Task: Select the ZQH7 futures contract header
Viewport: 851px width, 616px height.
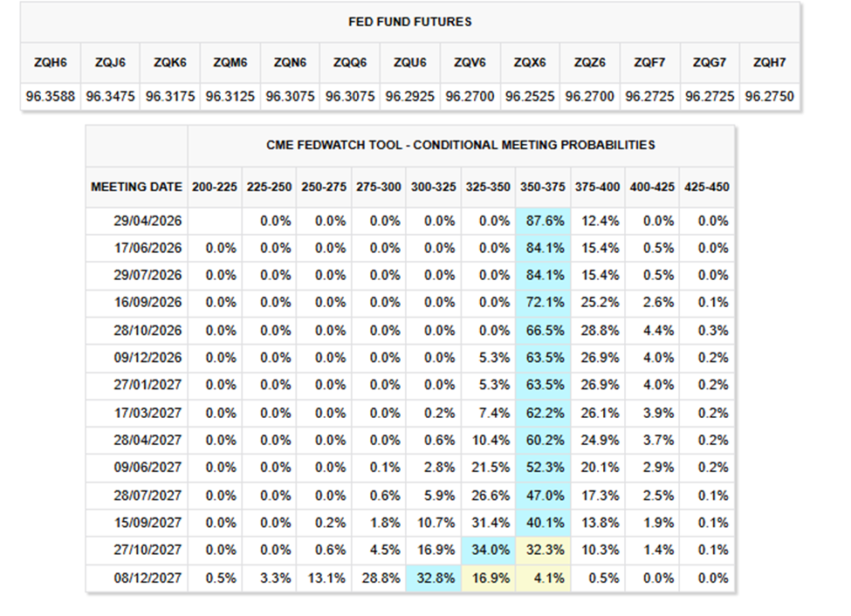Action: (768, 63)
